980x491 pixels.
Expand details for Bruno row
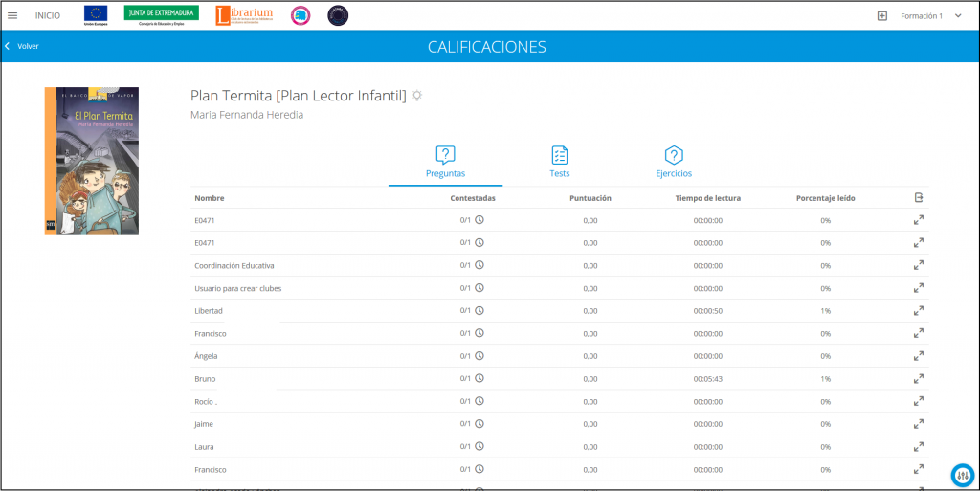click(918, 379)
